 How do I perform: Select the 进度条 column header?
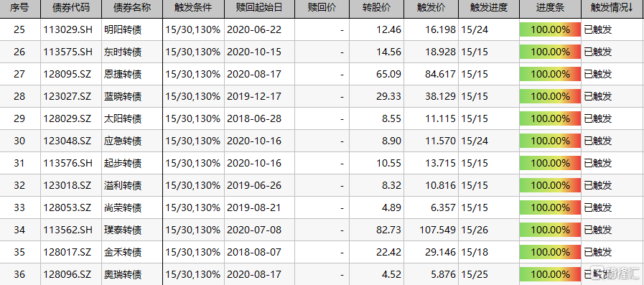pyautogui.click(x=550, y=8)
